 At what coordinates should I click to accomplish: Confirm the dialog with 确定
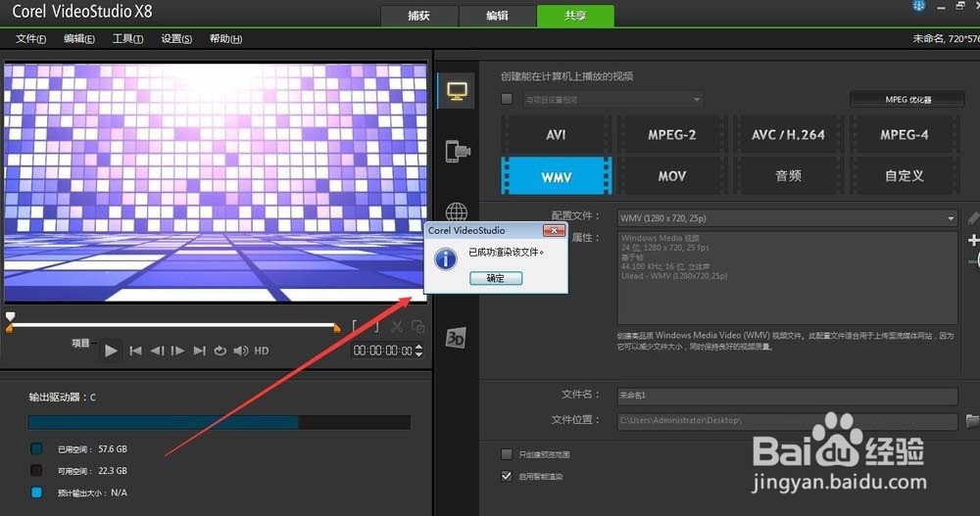pyautogui.click(x=496, y=278)
